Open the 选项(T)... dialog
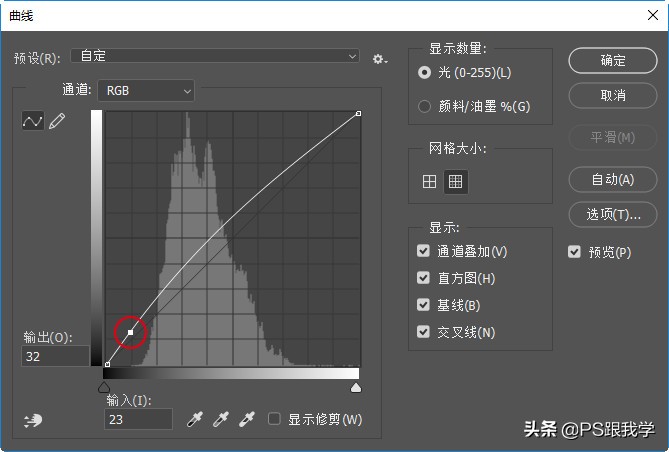Image resolution: width=669 pixels, height=452 pixels. click(x=613, y=214)
